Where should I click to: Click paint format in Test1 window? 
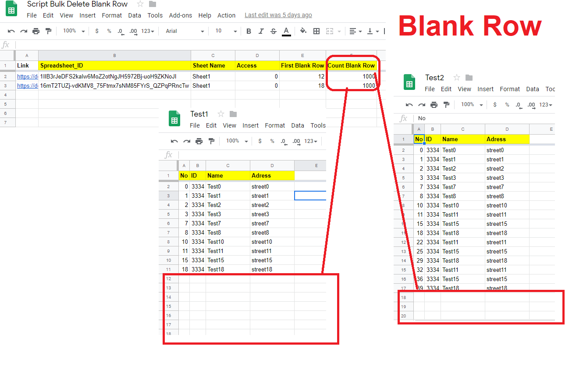[211, 141]
